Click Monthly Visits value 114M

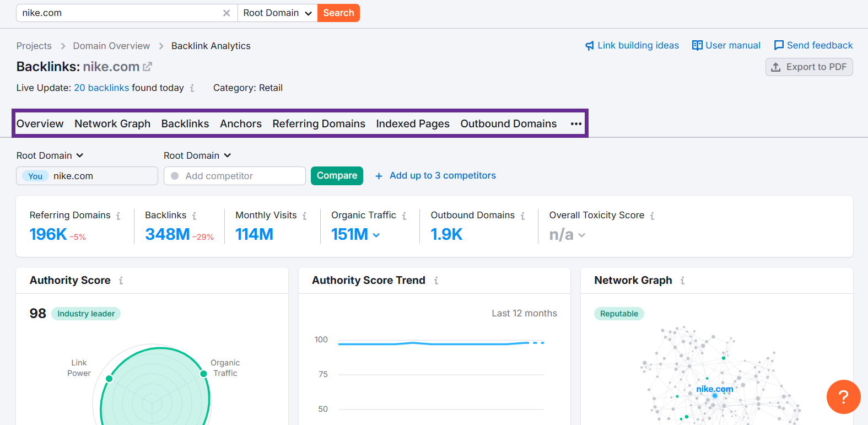pyautogui.click(x=254, y=234)
